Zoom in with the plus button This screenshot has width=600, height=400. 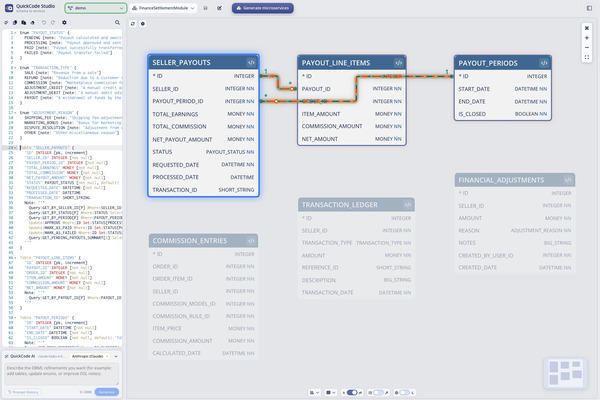[x=587, y=38]
